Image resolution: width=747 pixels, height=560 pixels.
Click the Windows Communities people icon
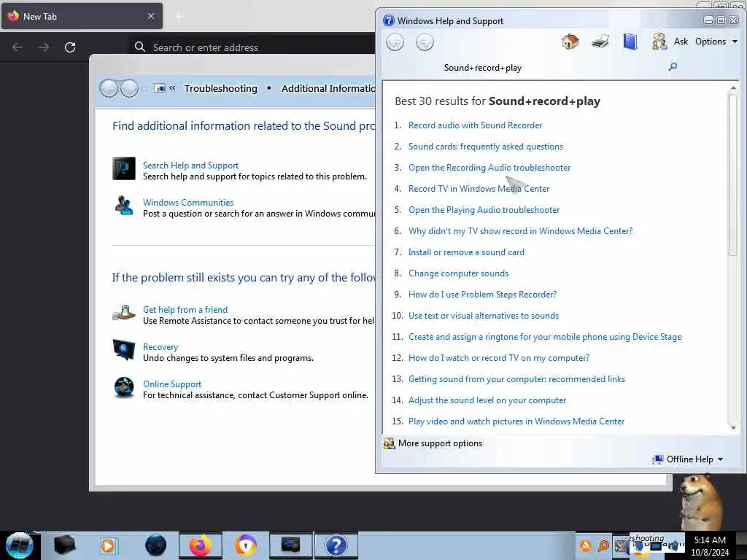pyautogui.click(x=124, y=206)
